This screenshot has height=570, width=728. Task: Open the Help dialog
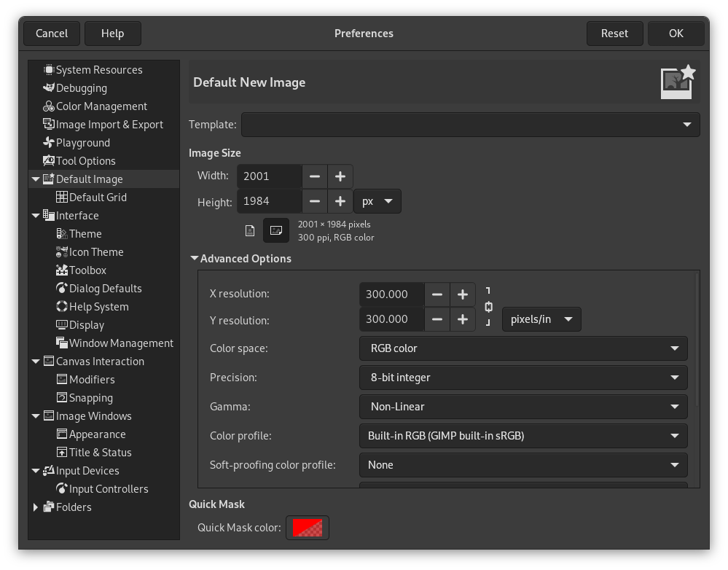click(113, 33)
